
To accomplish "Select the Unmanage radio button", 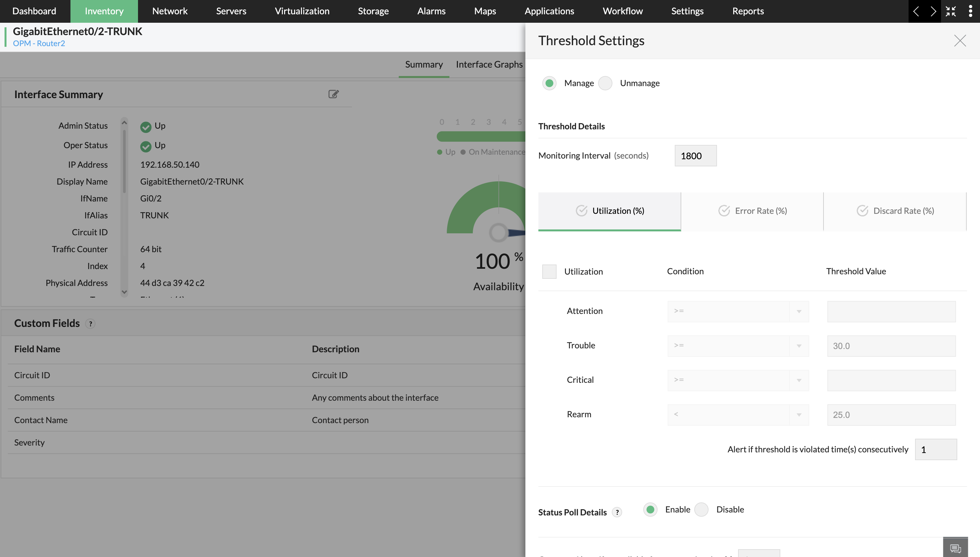I will click(605, 83).
